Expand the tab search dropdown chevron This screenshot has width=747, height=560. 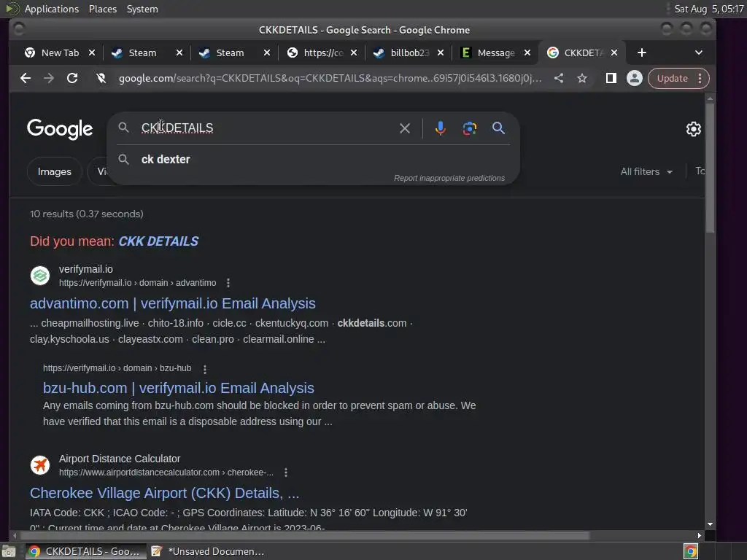(x=698, y=52)
